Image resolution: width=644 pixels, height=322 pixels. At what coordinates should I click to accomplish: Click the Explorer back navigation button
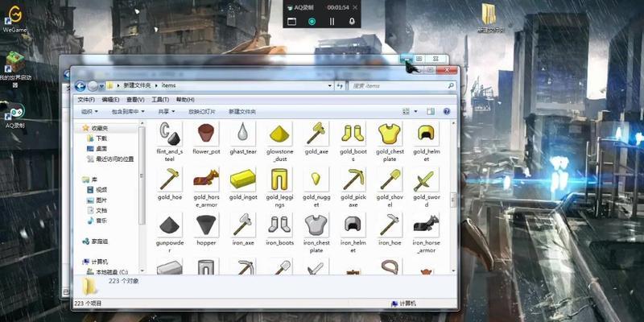tap(80, 86)
